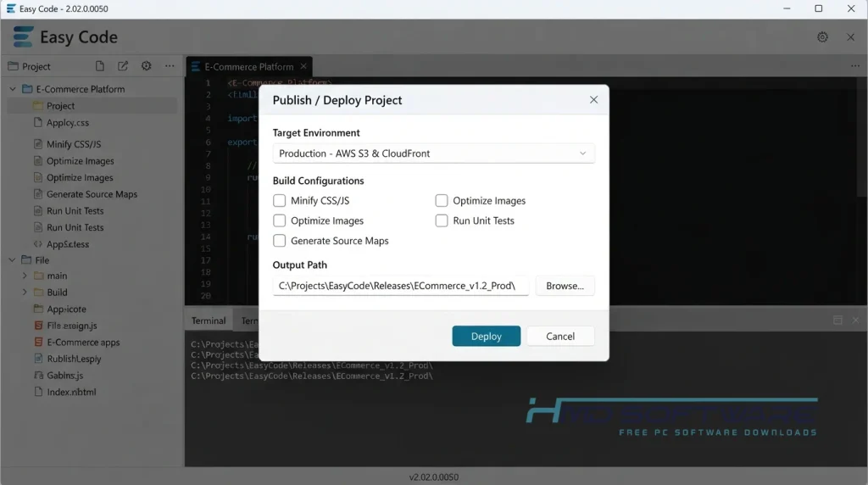Select Applcy.css in the project tree
Screen dimensions: 868x485
click(x=68, y=122)
